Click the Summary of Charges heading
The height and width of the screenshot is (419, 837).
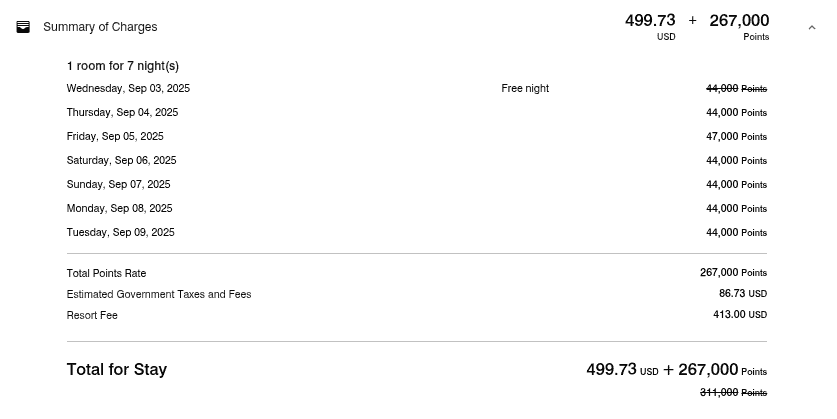pyautogui.click(x=100, y=27)
